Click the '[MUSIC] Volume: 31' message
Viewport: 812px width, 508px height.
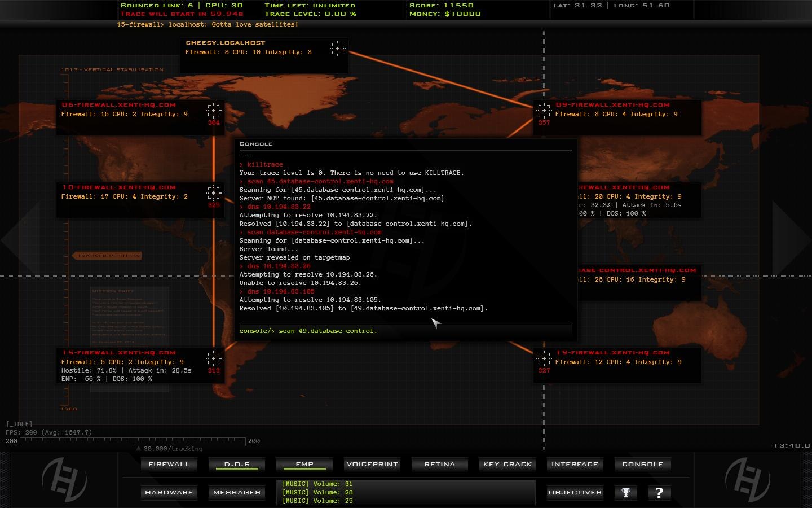[317, 484]
